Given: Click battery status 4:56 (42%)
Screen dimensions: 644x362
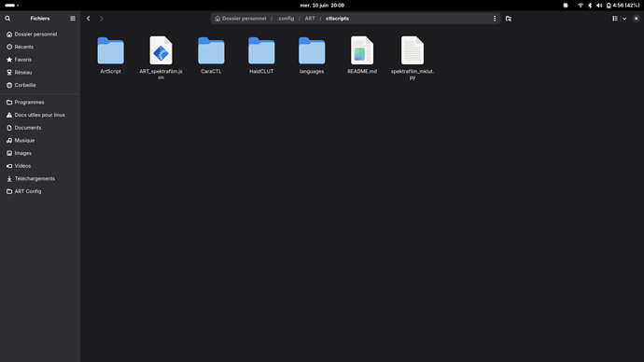Looking at the screenshot, I should tap(623, 6).
